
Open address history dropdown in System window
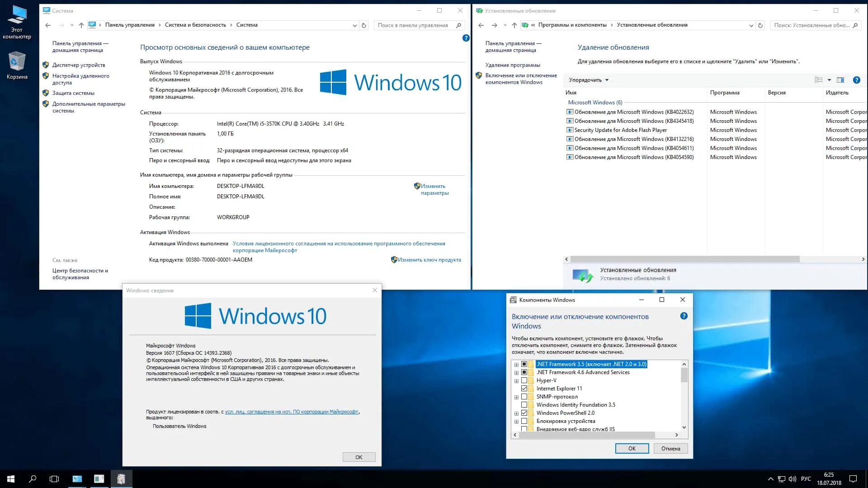click(x=354, y=25)
